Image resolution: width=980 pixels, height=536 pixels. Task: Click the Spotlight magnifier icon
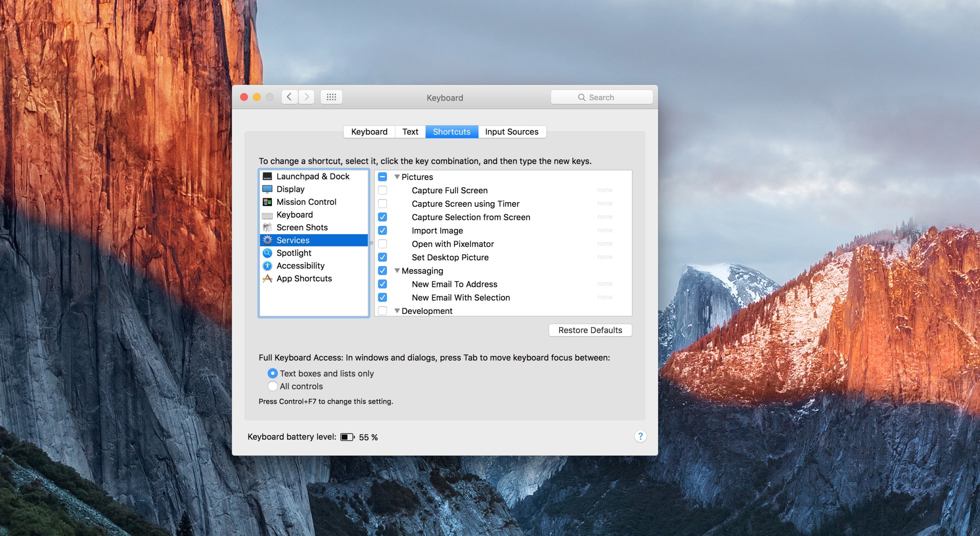[x=267, y=253]
